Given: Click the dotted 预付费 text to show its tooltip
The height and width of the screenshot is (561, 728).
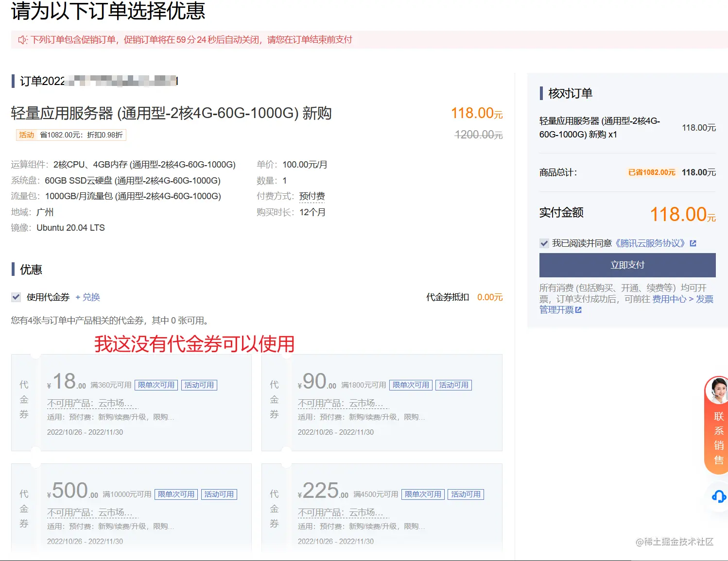Looking at the screenshot, I should pos(313,196).
